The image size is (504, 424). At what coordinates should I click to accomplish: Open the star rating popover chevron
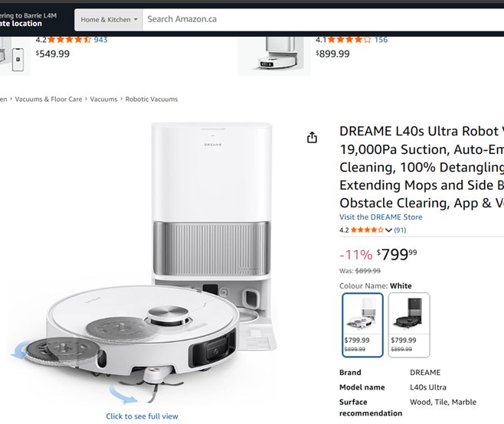[388, 230]
